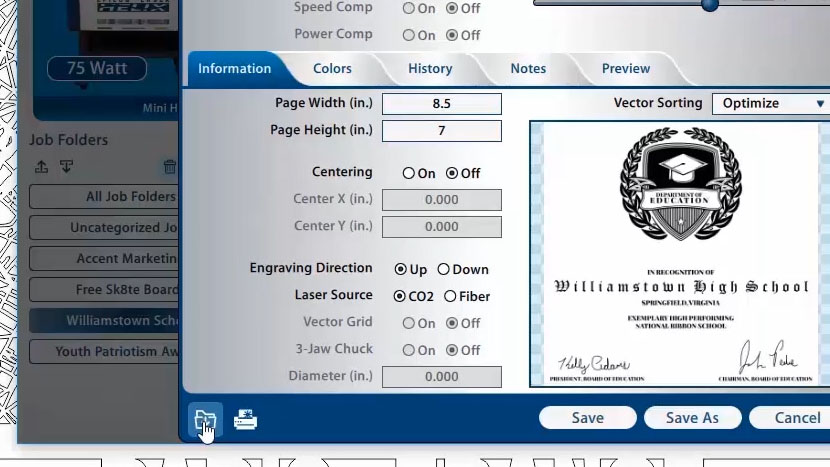The width and height of the screenshot is (830, 467).
Task: Select Fiber as the Laser Source
Action: (x=450, y=296)
